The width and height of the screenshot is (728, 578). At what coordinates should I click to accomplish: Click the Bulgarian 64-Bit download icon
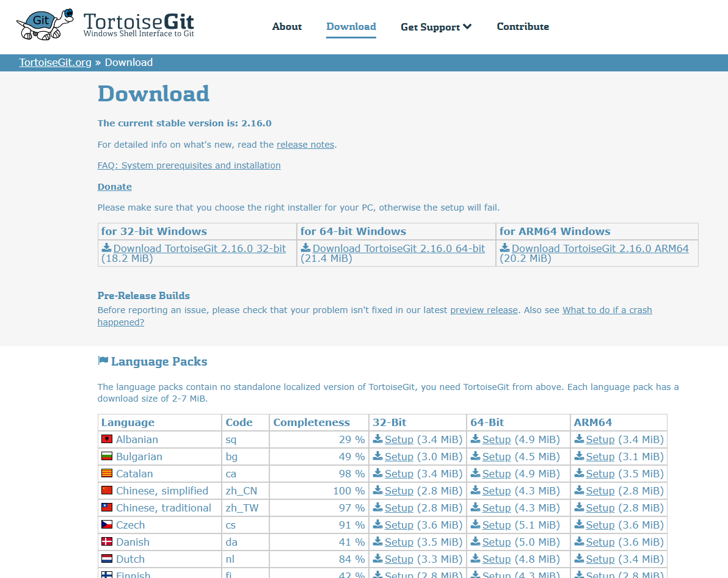[475, 456]
